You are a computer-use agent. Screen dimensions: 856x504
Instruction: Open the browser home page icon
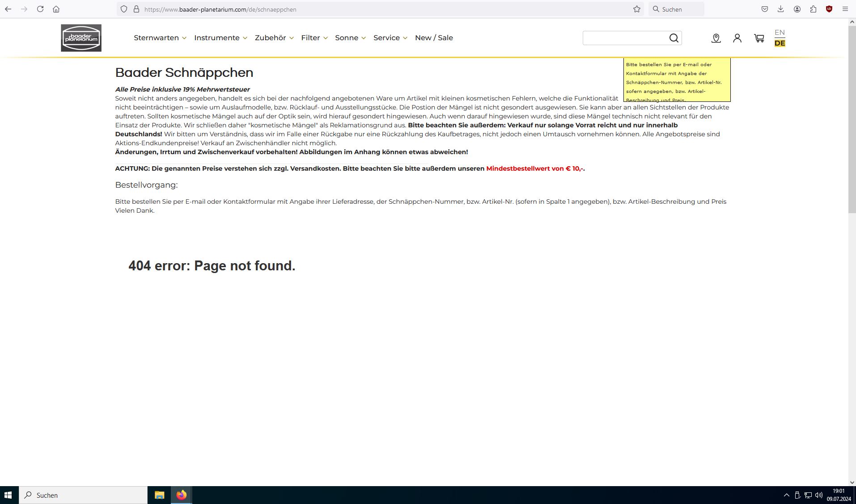[56, 9]
